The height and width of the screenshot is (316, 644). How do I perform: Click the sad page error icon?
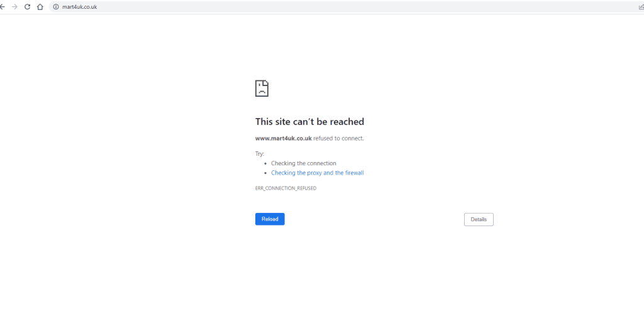pos(262,88)
